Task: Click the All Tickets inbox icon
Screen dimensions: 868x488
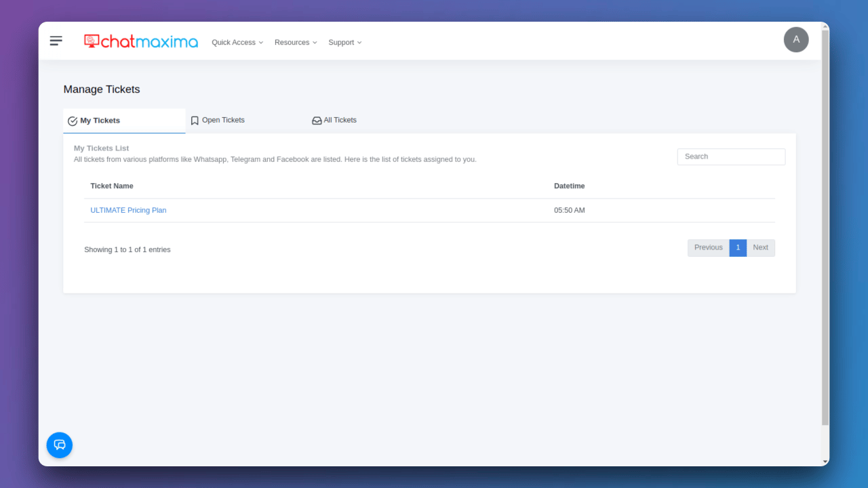Action: 317,121
